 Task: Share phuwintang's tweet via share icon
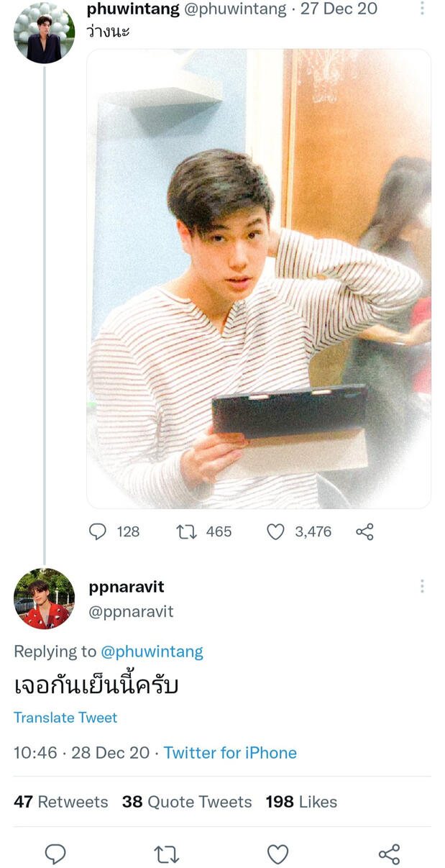[365, 531]
